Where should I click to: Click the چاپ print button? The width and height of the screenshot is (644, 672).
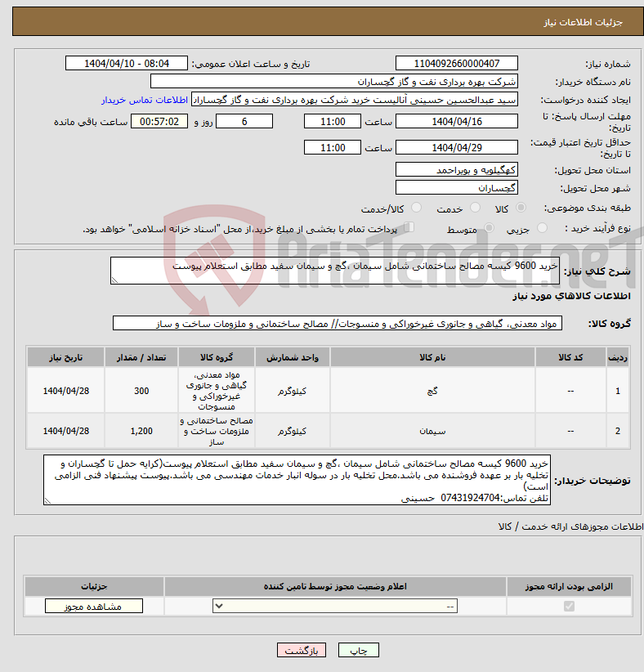[359, 650]
